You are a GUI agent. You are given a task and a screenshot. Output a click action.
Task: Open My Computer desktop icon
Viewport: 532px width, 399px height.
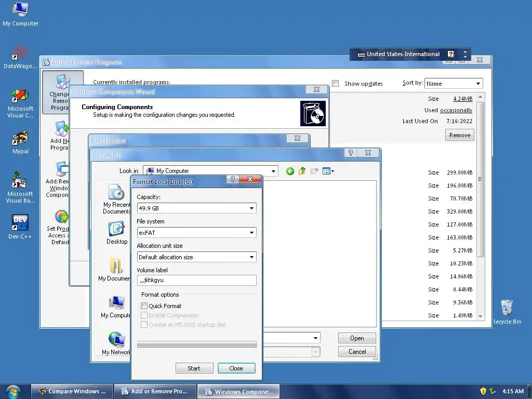[20, 14]
